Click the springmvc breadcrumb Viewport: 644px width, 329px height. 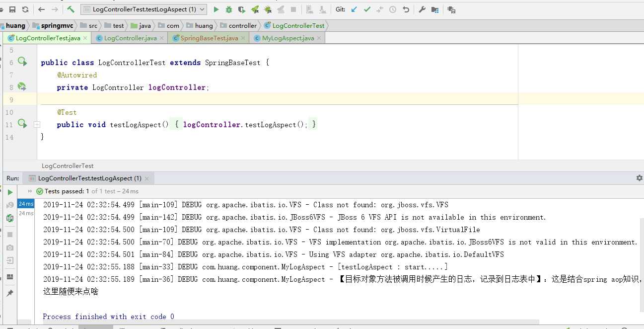(x=54, y=25)
